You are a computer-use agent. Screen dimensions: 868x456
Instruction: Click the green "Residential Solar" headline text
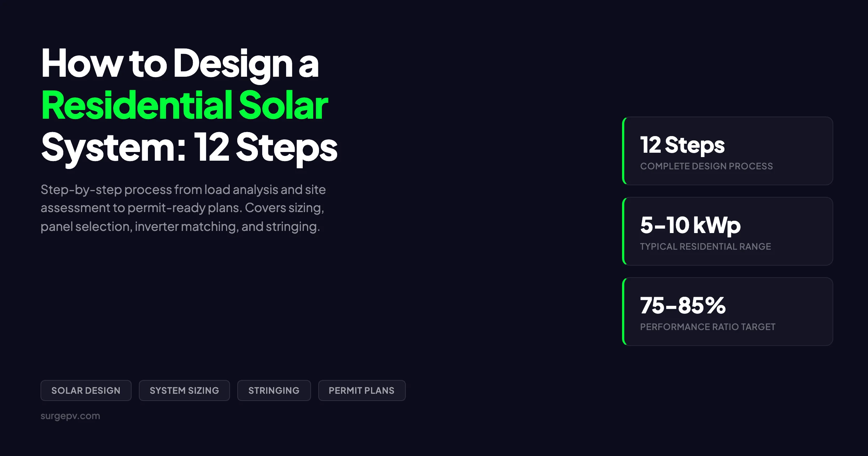(184, 106)
